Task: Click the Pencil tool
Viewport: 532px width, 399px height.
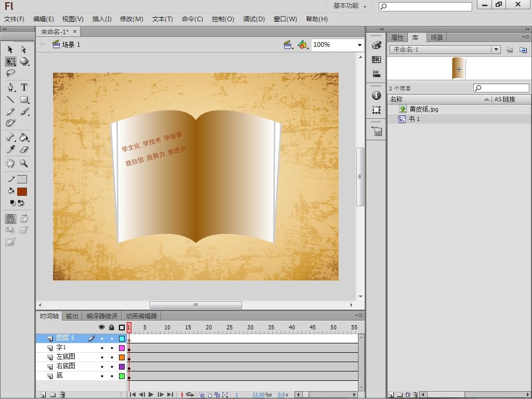Action: pyautogui.click(x=10, y=112)
